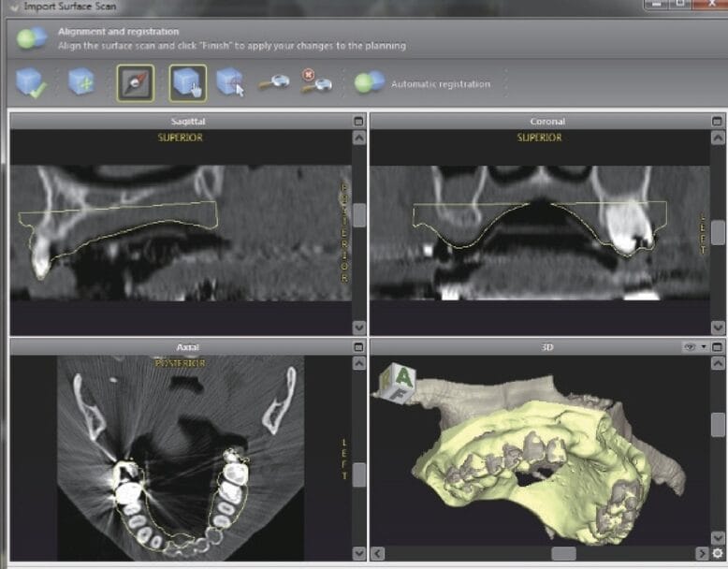
Task: Toggle the cube with hand move tool
Action: (x=187, y=83)
